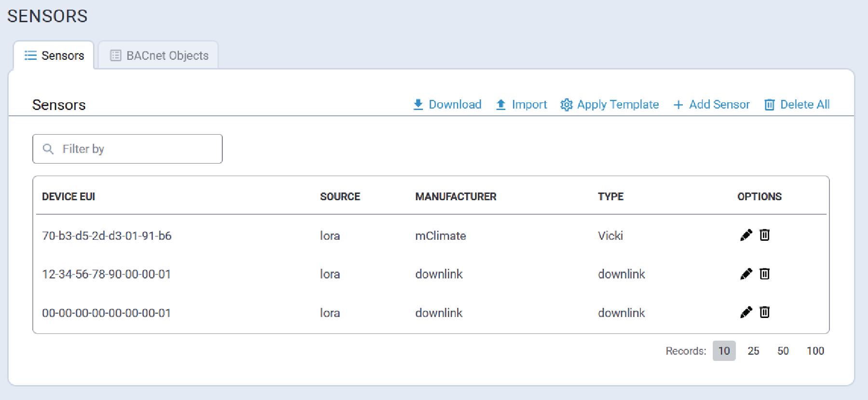The height and width of the screenshot is (400, 868).
Task: Click pencil icon for sensor 12-34-56-78-90-00-00-01
Action: click(x=746, y=274)
